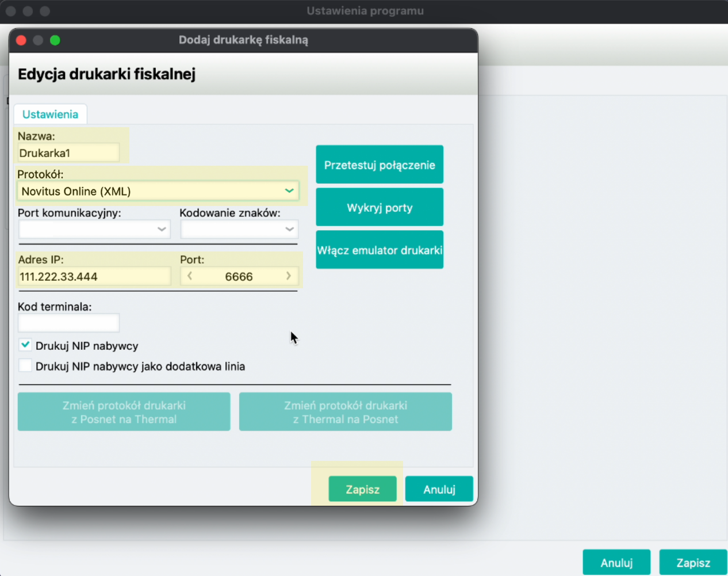Expand the Port komunikacyjny dropdown
This screenshot has width=728, height=576.
94,229
